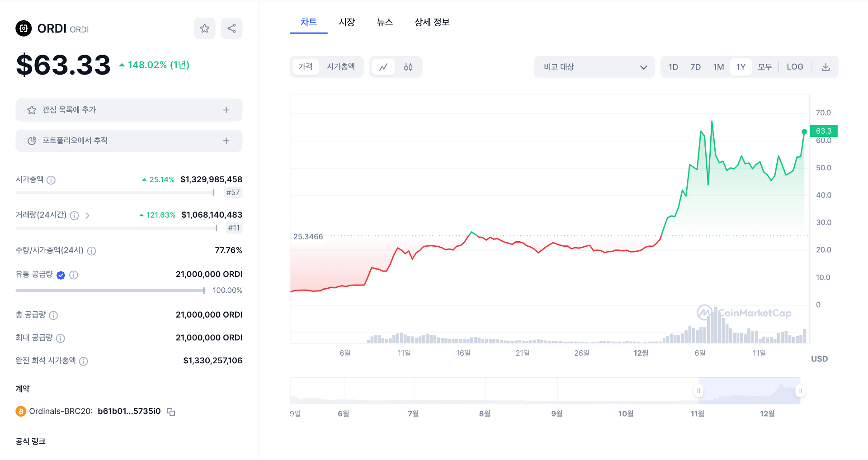The image size is (868, 460).
Task: Open the 상세 정보 tab
Action: coord(432,22)
